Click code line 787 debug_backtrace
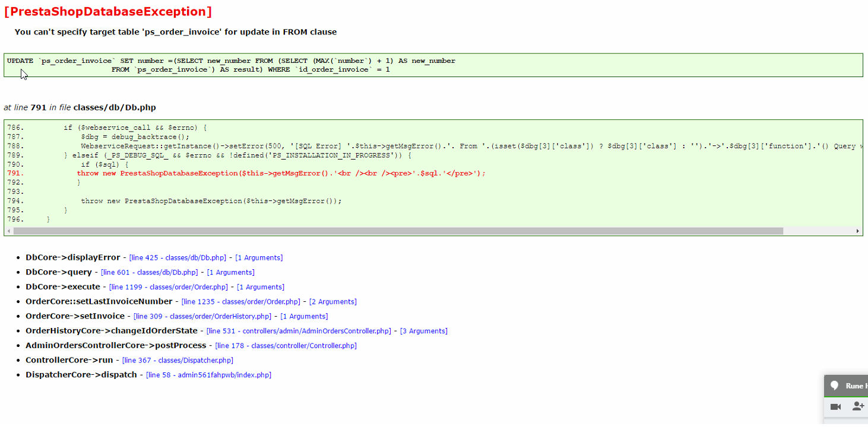868x427 pixels. 135,136
